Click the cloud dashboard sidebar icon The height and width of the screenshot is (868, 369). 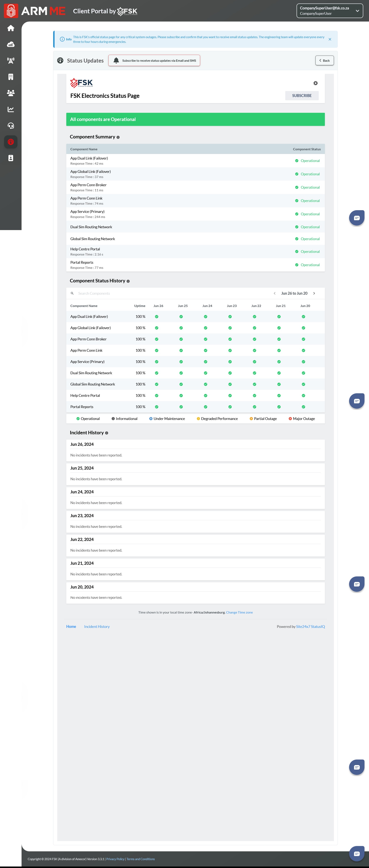click(x=11, y=44)
